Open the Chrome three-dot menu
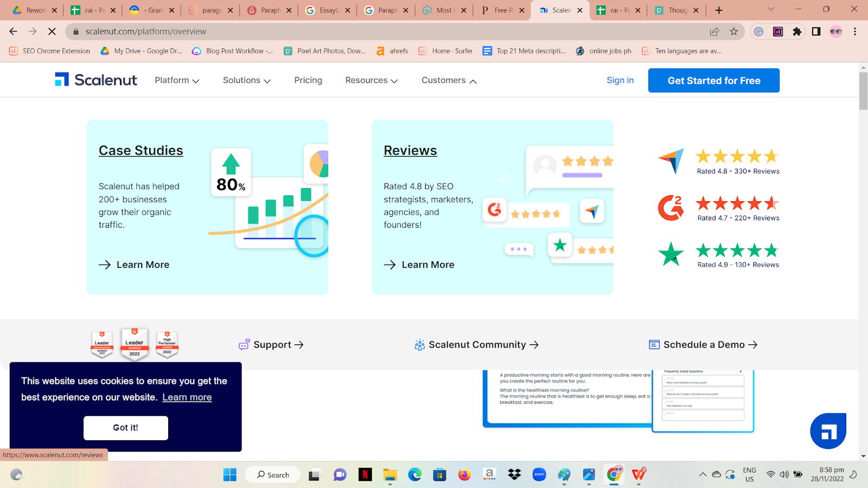Screen dimensions: 868x488 point(855,31)
